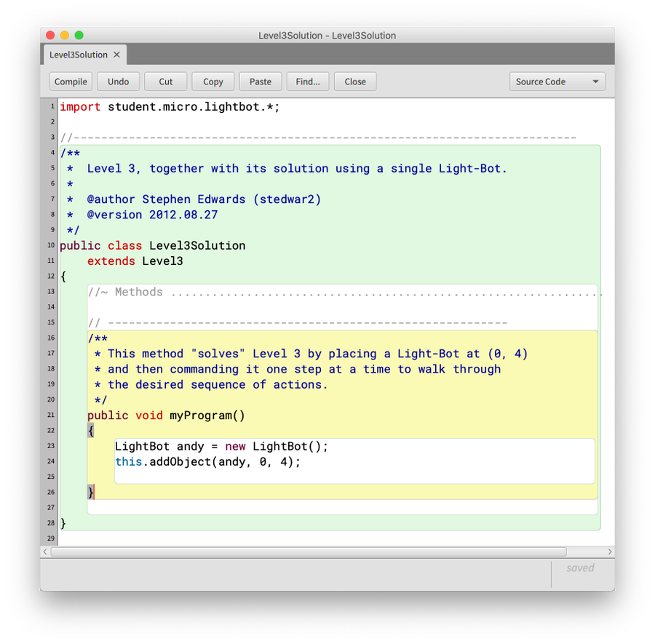Close the Level3Solution tab with X
655x644 pixels.
[116, 55]
